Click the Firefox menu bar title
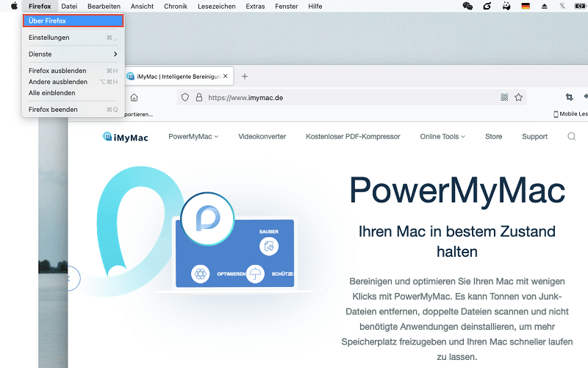The width and height of the screenshot is (588, 368). (40, 6)
